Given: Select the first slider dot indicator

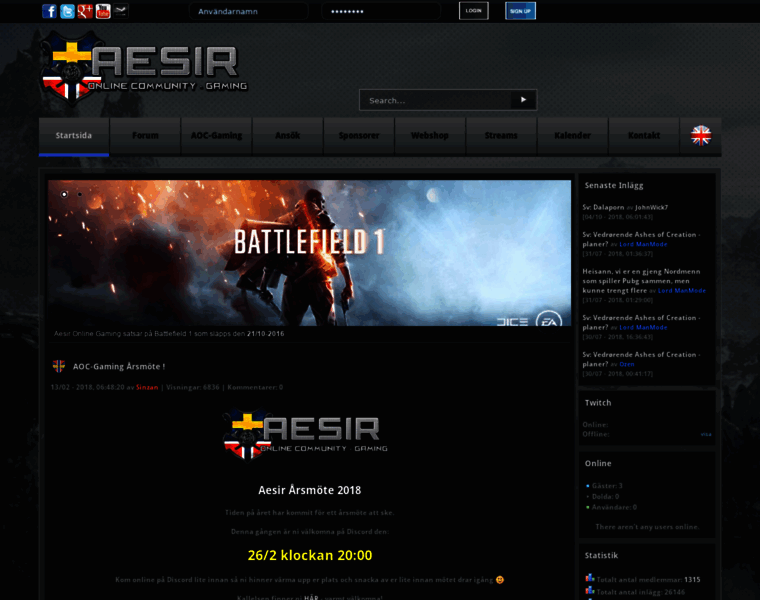Looking at the screenshot, I should pos(64,194).
